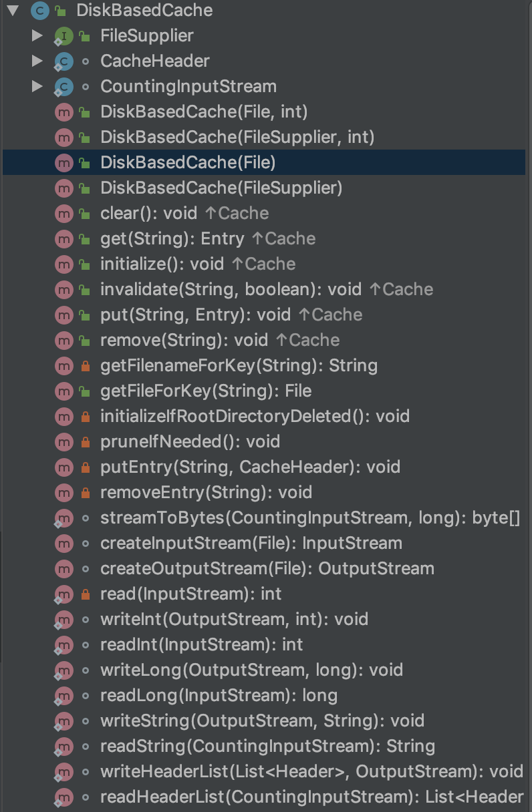Go to putEntry(String, CacheHeader) method
This screenshot has width=532, height=812.
pos(249,467)
